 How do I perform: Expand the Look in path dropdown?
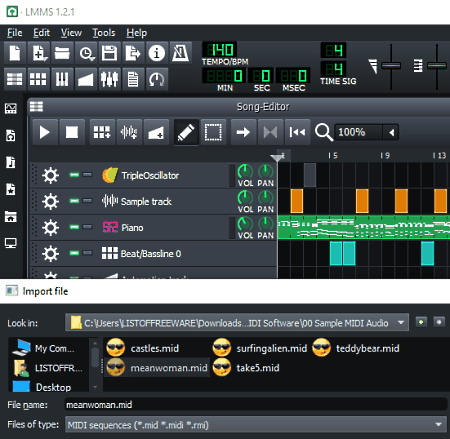pos(401,322)
